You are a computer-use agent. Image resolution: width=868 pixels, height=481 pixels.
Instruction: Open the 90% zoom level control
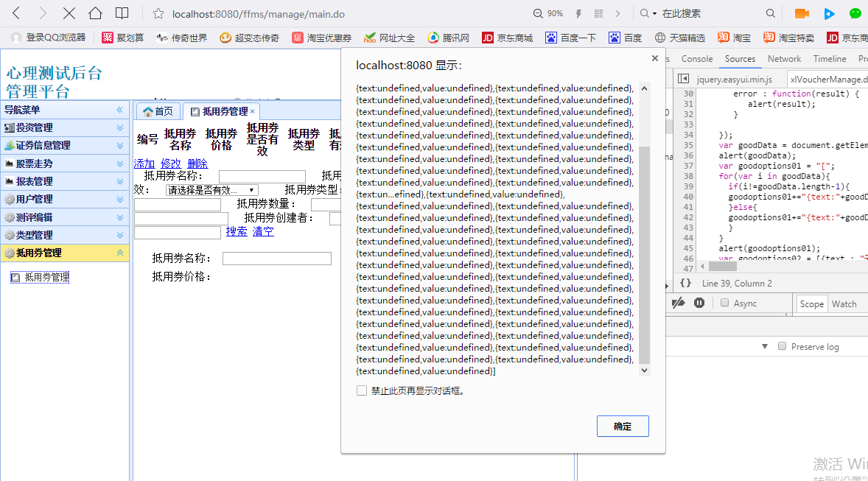pos(548,14)
